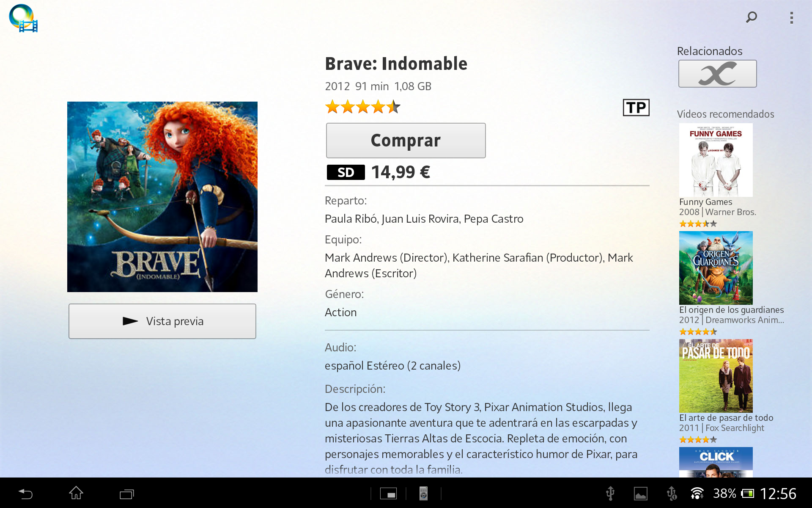Open the three-dot overflow menu
This screenshot has width=812, height=508.
point(791,18)
